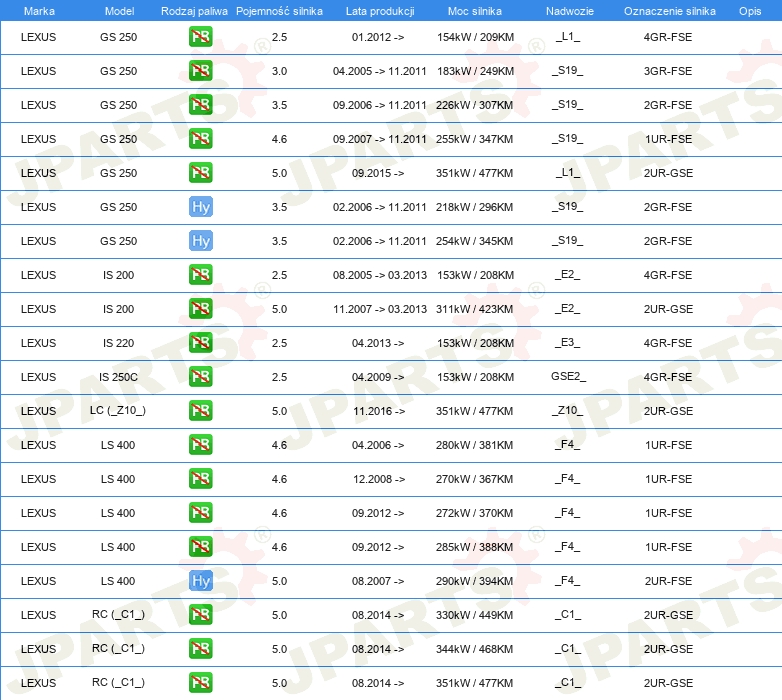Viewport: 782px width, 700px height.
Task: Click petrol icon for LS 400 270kW/367KM row
Action: pyautogui.click(x=201, y=479)
